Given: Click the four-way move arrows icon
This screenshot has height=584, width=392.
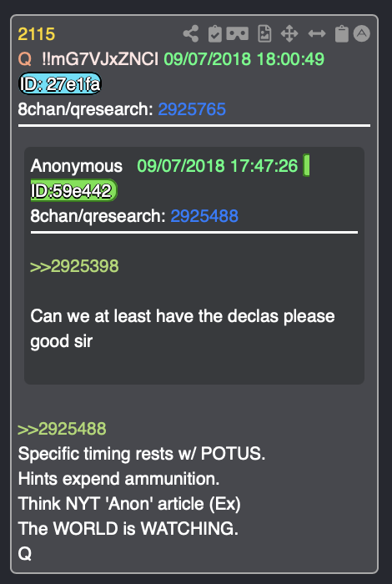Looking at the screenshot, I should (x=289, y=34).
